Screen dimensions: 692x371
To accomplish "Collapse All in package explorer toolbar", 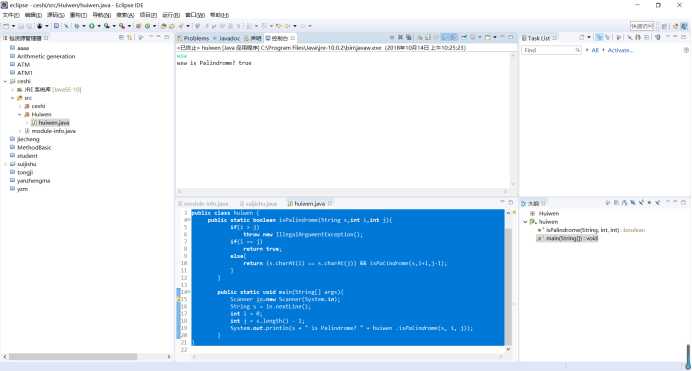I will tap(121, 37).
